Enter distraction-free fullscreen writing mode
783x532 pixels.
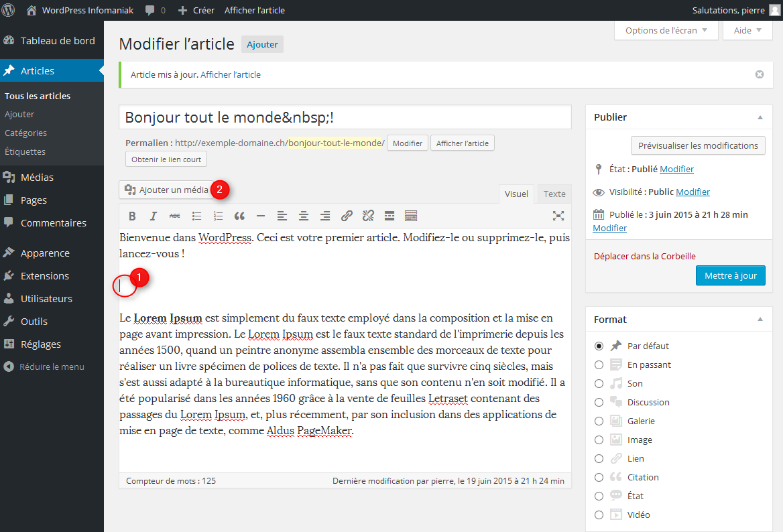[558, 216]
